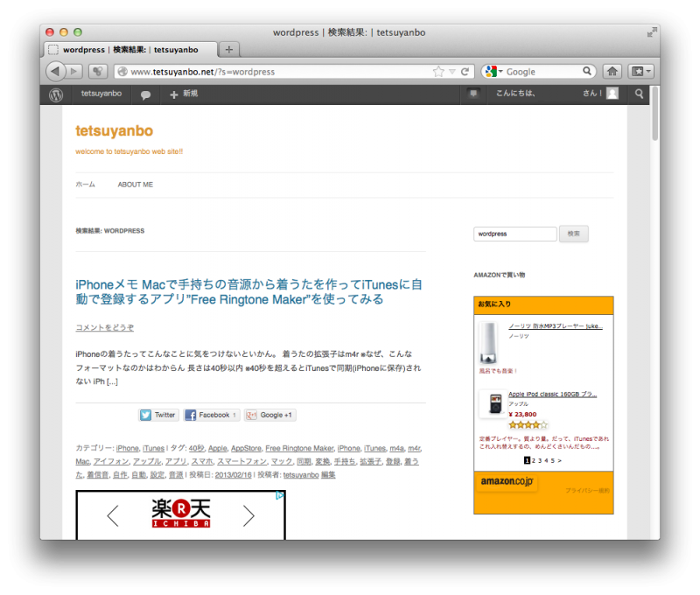Open admin bar search magnifier
The width and height of the screenshot is (700, 595).
[639, 94]
